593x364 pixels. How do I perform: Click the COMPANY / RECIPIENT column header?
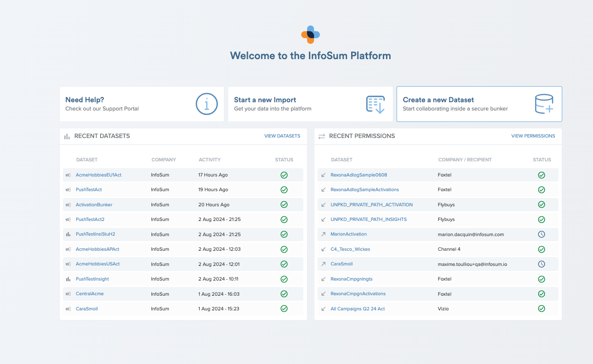[465, 160]
